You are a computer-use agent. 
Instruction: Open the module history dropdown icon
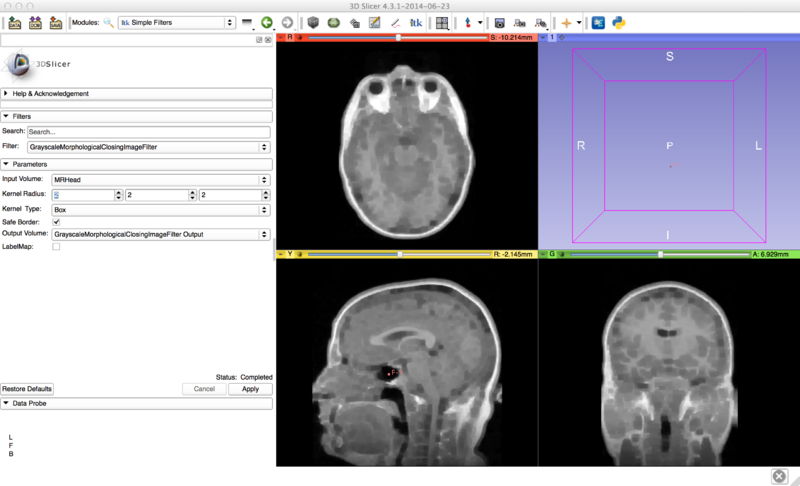tap(247, 22)
